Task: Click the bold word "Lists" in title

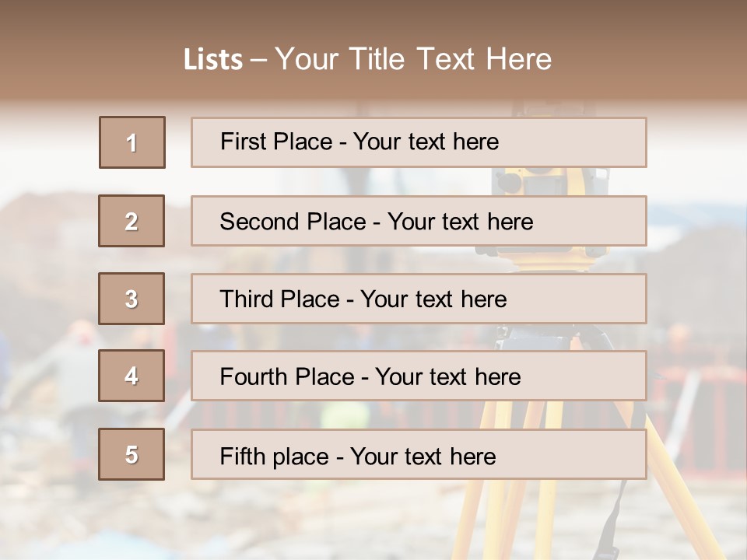Action: (x=212, y=60)
